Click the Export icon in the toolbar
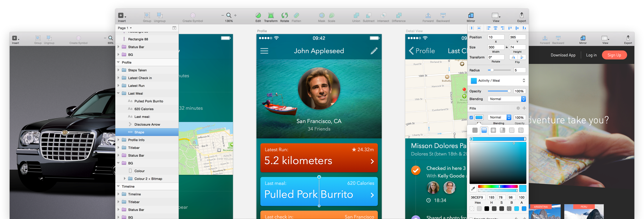The width and height of the screenshot is (644, 219). tap(522, 16)
